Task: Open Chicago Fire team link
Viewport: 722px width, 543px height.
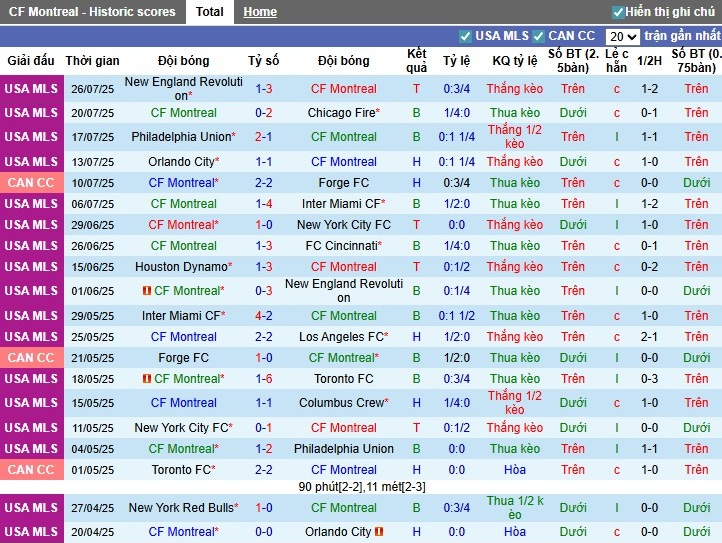Action: pyautogui.click(x=341, y=113)
